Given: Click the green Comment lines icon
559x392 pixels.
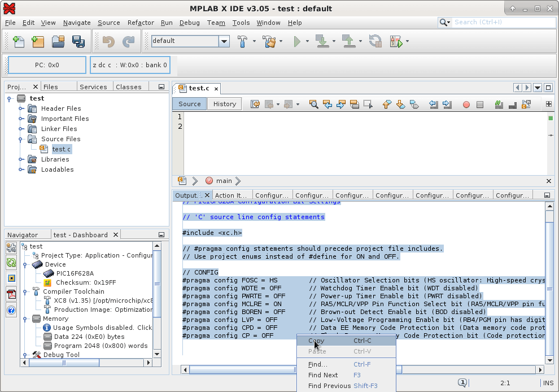Looking at the screenshot, I should point(499,104).
